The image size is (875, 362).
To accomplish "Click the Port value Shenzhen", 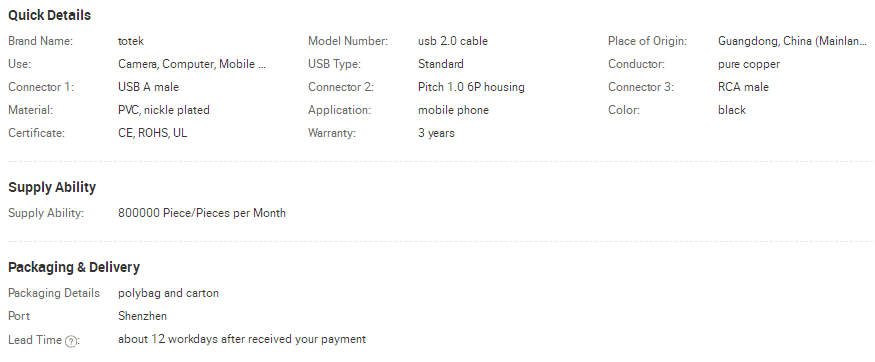I will (142, 316).
